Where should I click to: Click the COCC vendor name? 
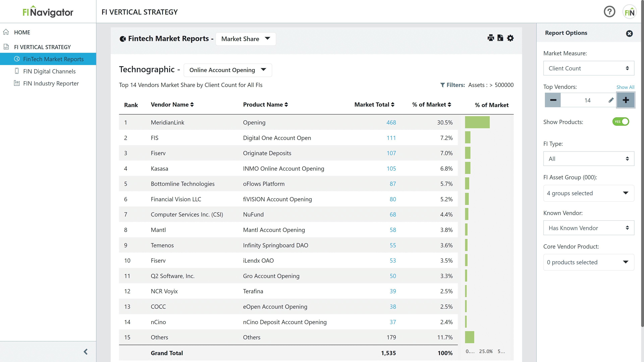tap(158, 307)
